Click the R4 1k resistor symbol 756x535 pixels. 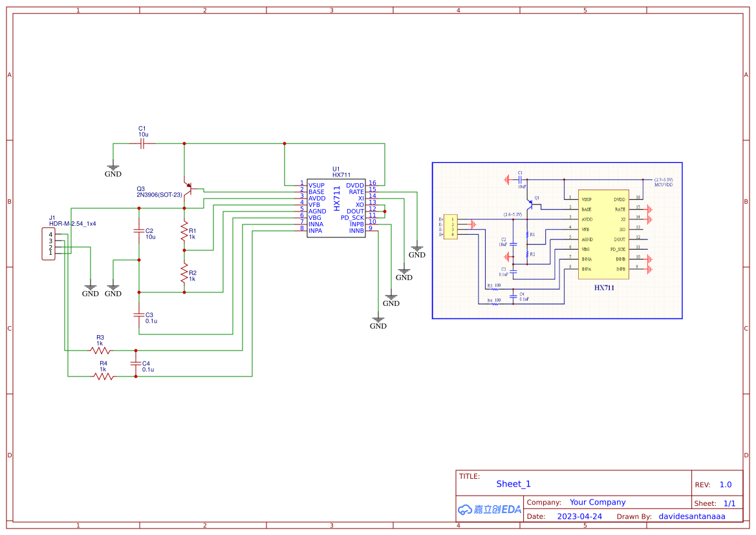click(x=103, y=377)
